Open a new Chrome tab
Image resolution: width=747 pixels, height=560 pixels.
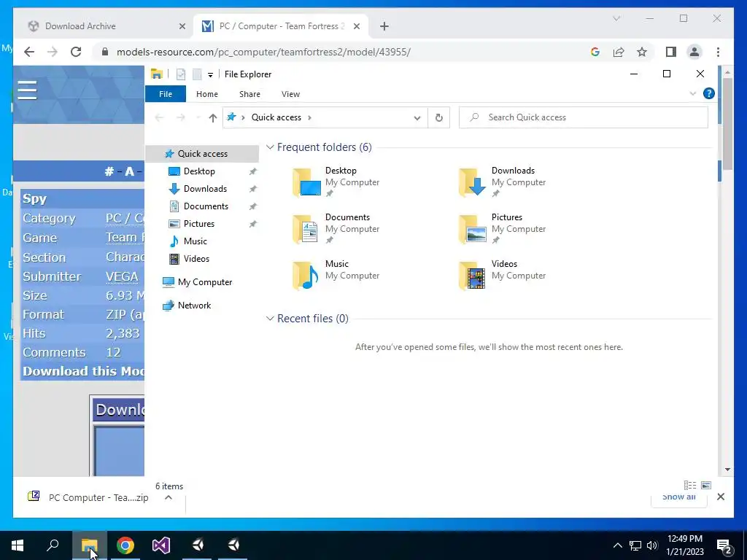(384, 27)
